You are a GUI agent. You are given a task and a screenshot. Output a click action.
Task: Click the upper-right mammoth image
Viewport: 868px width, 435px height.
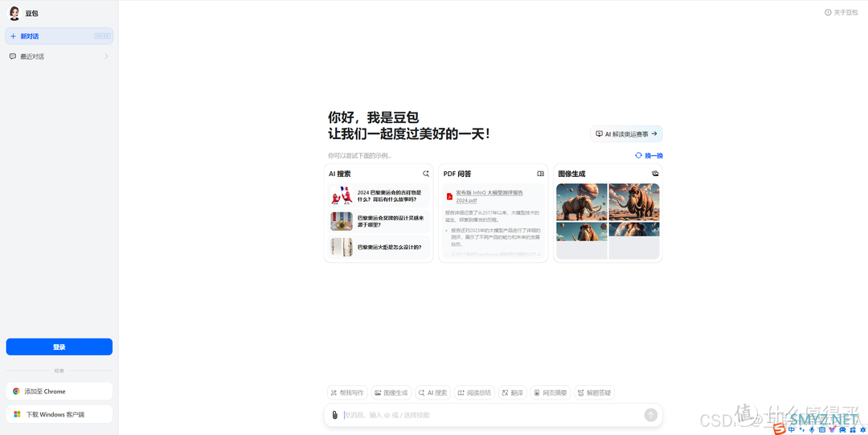tap(634, 203)
